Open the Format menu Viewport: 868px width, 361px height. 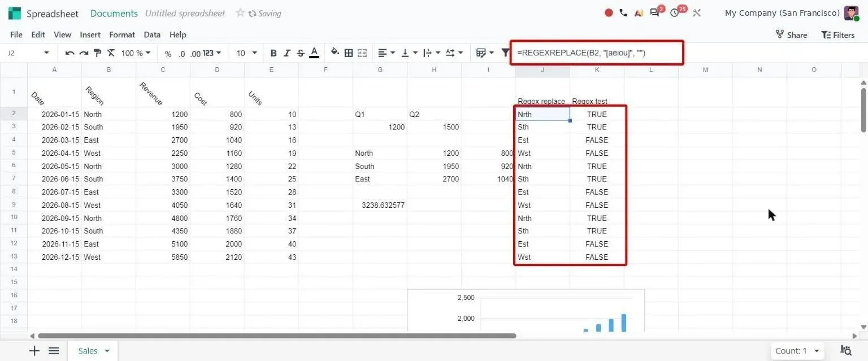(x=122, y=34)
